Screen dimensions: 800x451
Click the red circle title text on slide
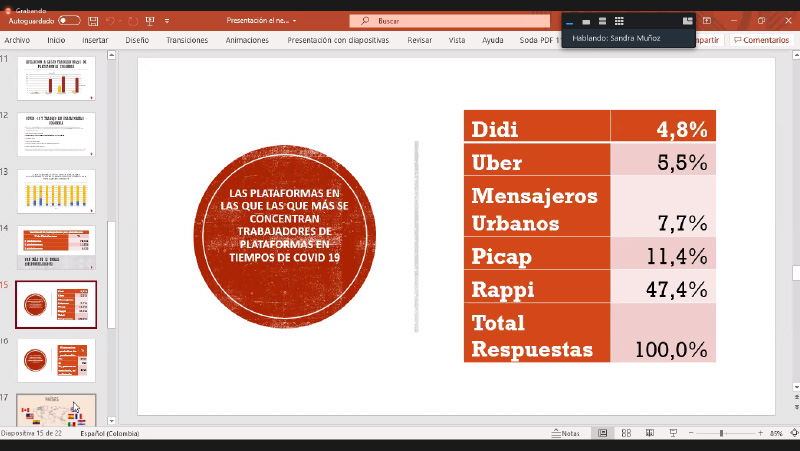tap(285, 225)
